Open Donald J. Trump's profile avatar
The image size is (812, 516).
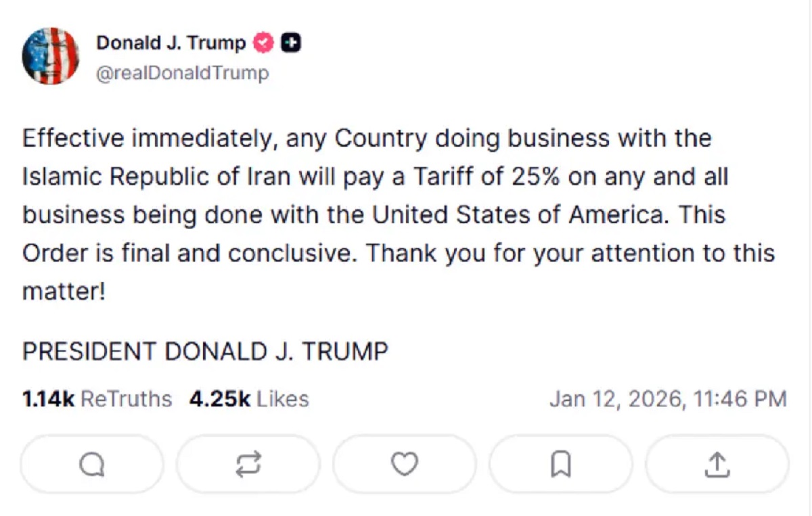[51, 56]
